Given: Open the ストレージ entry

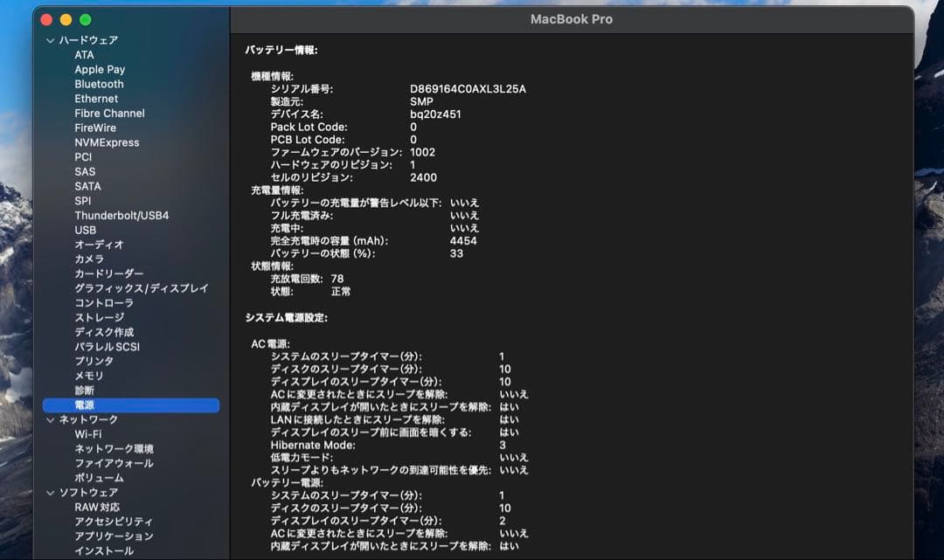Looking at the screenshot, I should (x=100, y=318).
